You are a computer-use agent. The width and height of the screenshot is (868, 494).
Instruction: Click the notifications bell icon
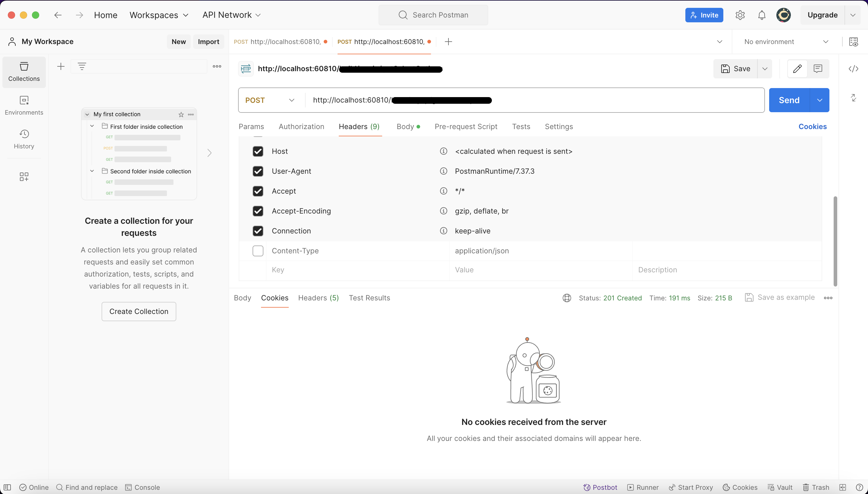762,15
